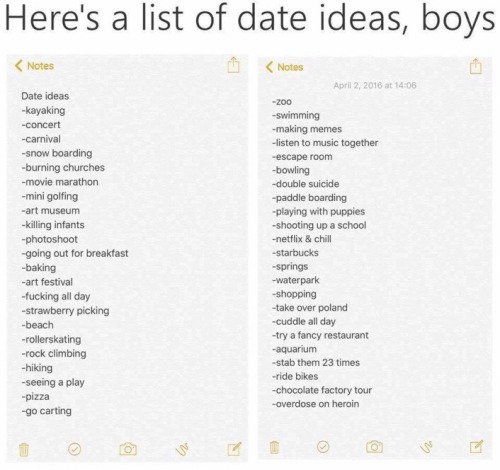
Task: Select the sketch squiggle icon in left note
Action: tap(182, 449)
